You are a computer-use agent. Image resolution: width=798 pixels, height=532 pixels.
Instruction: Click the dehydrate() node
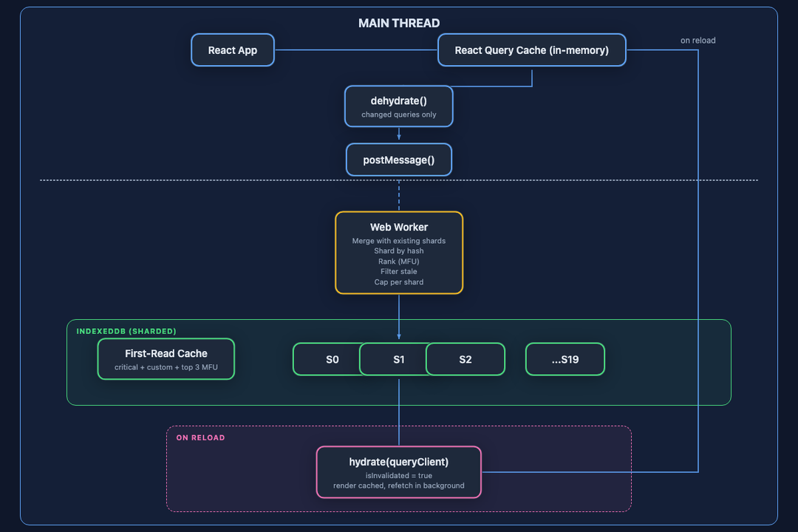coord(398,106)
